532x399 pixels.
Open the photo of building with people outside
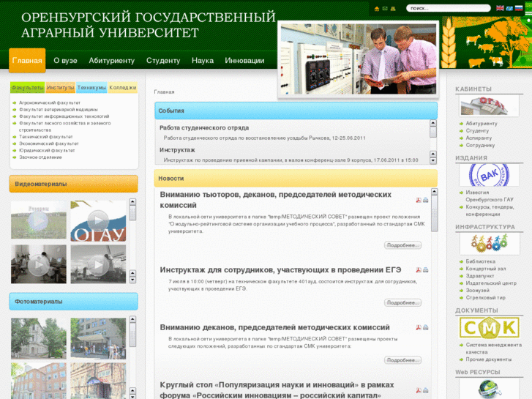click(98, 338)
